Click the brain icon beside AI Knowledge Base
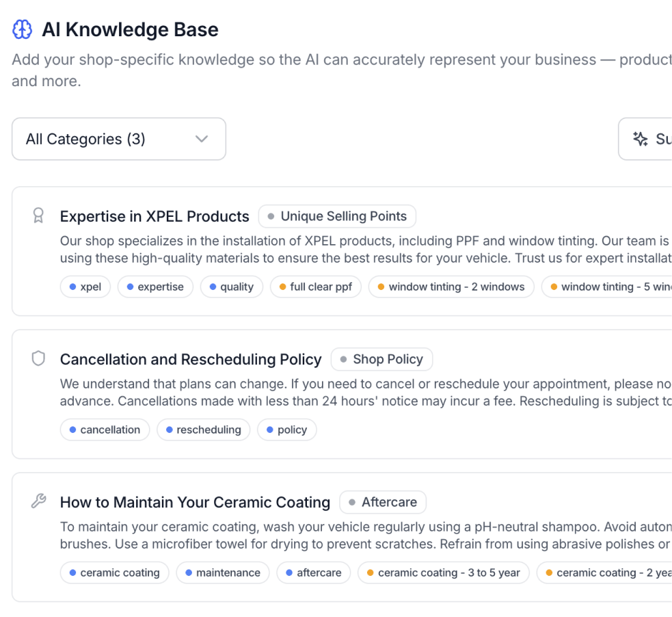Image resolution: width=672 pixels, height=617 pixels. (22, 29)
